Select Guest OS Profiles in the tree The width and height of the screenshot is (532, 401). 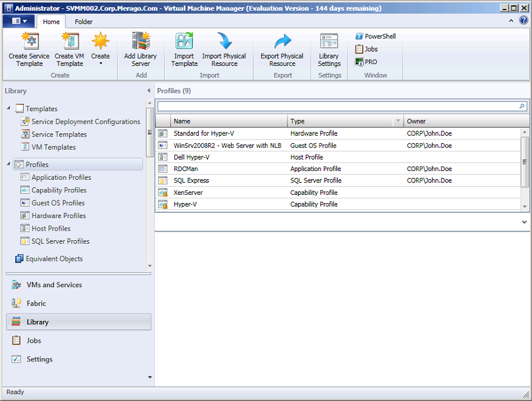53,203
